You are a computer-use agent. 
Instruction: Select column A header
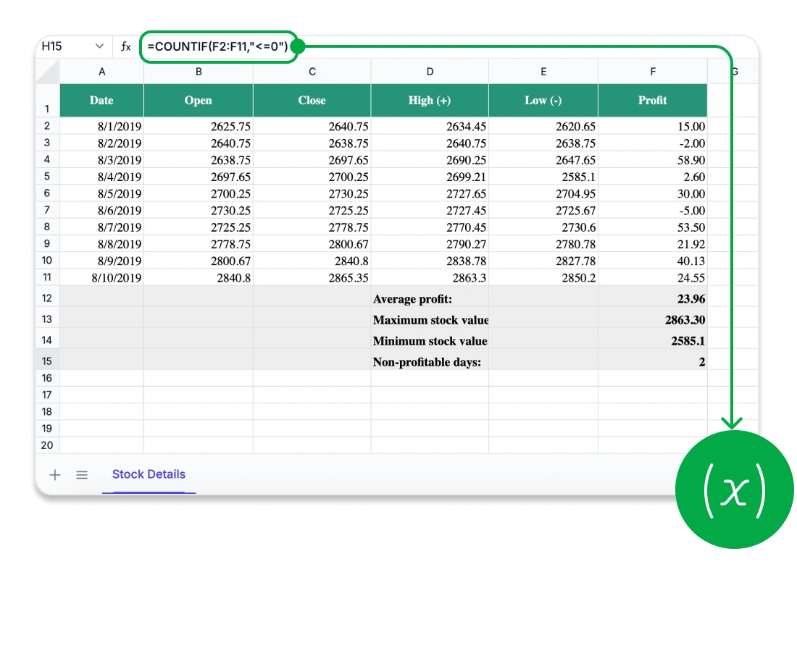[101, 71]
